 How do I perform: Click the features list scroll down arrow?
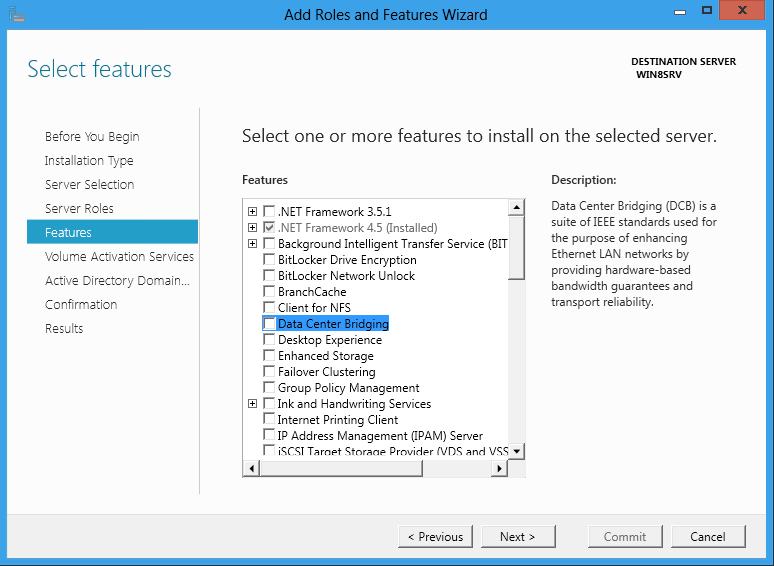point(516,451)
